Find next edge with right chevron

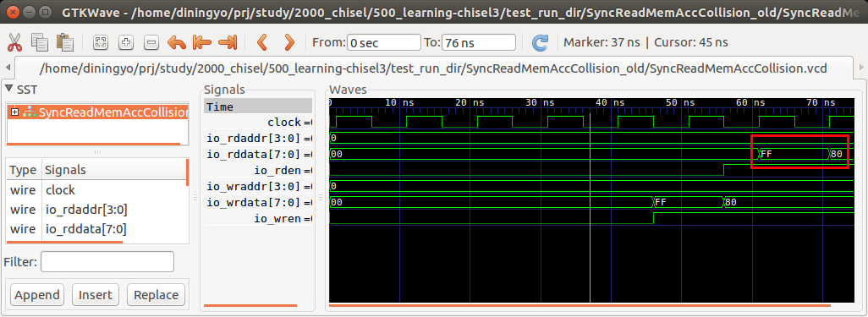point(288,42)
